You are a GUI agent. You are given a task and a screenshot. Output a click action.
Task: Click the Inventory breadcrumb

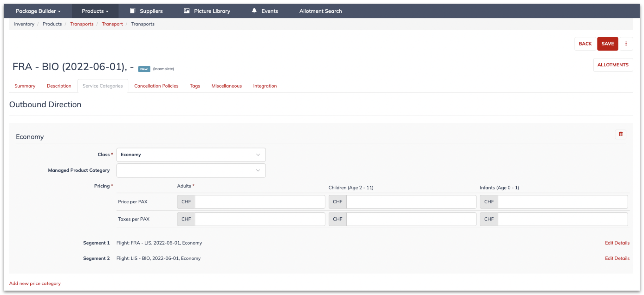click(x=24, y=24)
